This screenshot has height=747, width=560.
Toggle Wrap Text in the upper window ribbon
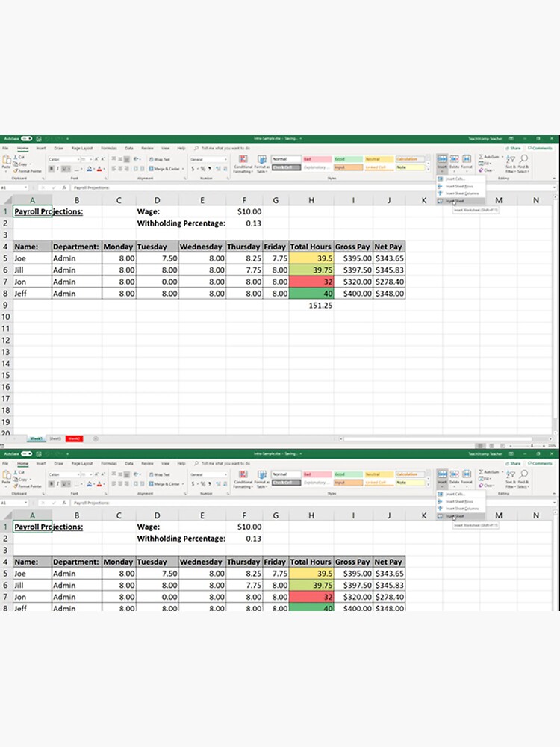[x=161, y=159]
